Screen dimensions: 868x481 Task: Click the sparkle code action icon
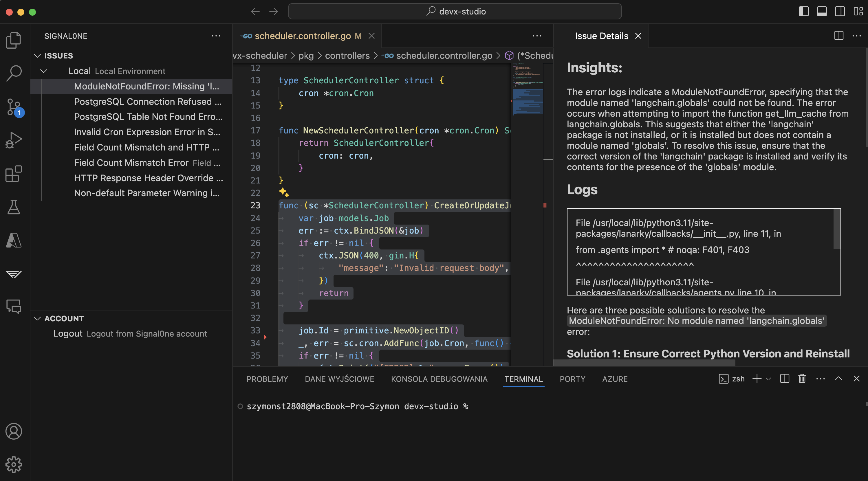click(x=284, y=192)
